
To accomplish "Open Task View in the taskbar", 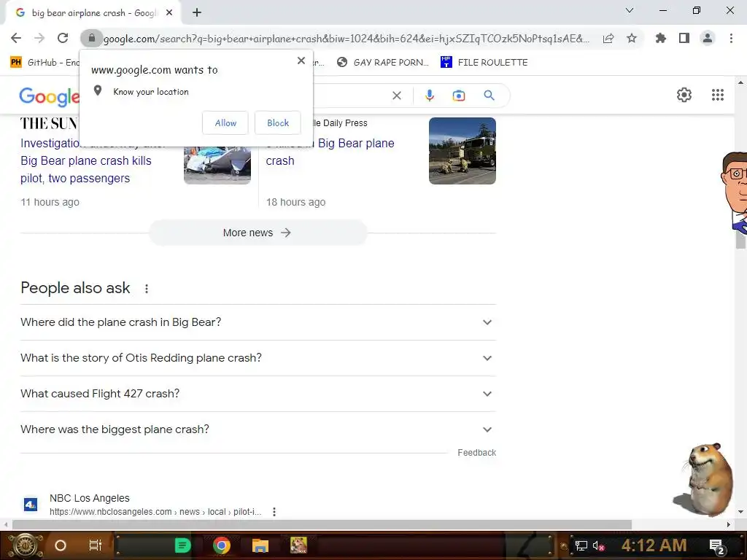I will [x=96, y=545].
